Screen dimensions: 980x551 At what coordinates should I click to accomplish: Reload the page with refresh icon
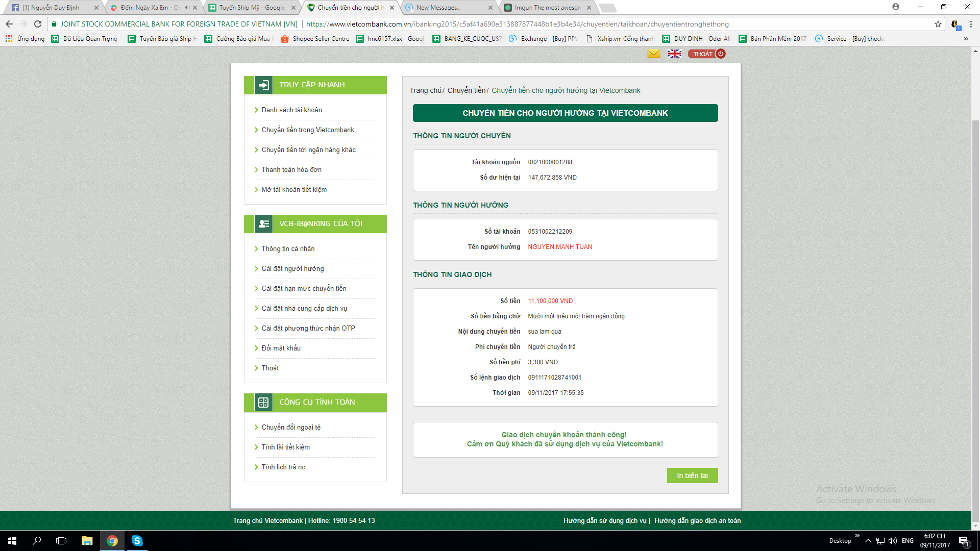[x=38, y=24]
